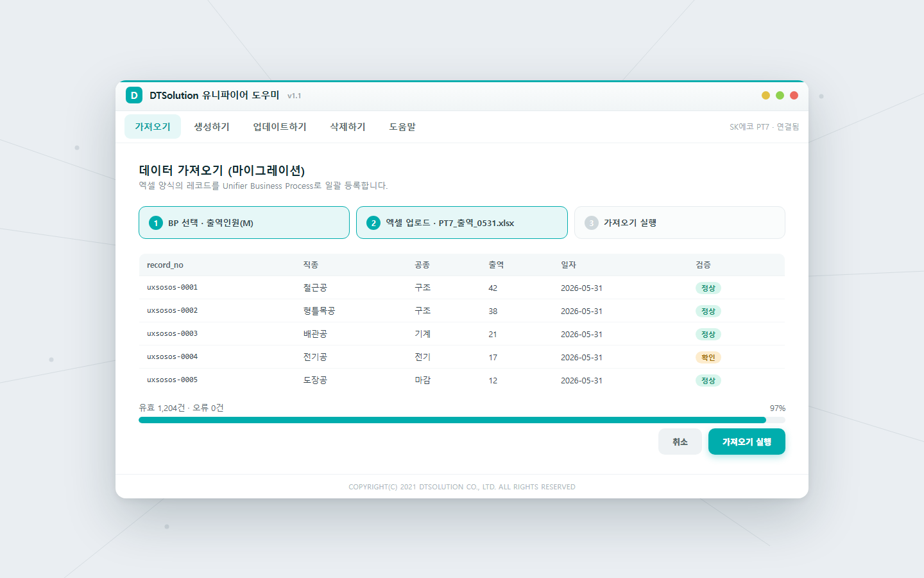Click the 97% progress label

[x=778, y=408]
